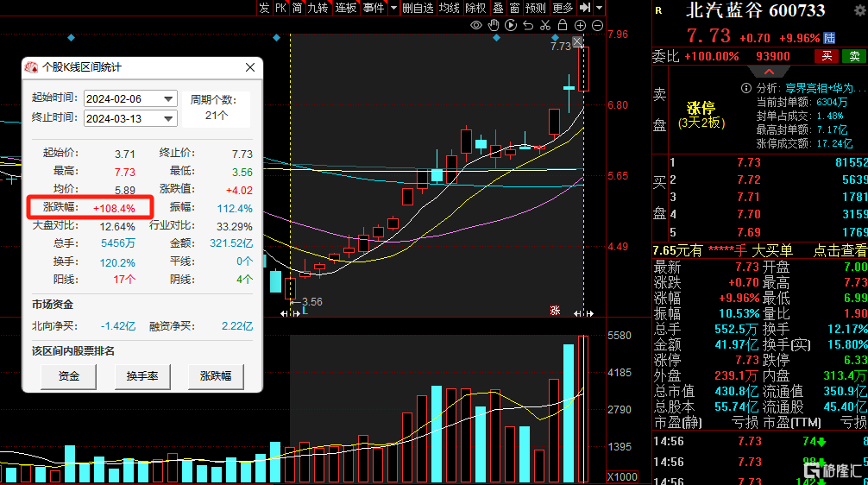Click the blue diamond marker above dialog
Image resolution: width=868 pixels, height=485 pixels.
pos(71,38)
